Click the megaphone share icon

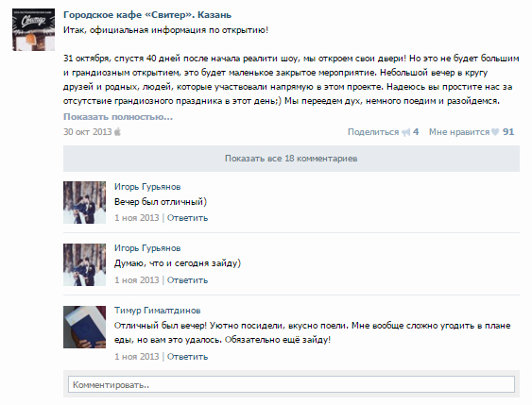(405, 132)
